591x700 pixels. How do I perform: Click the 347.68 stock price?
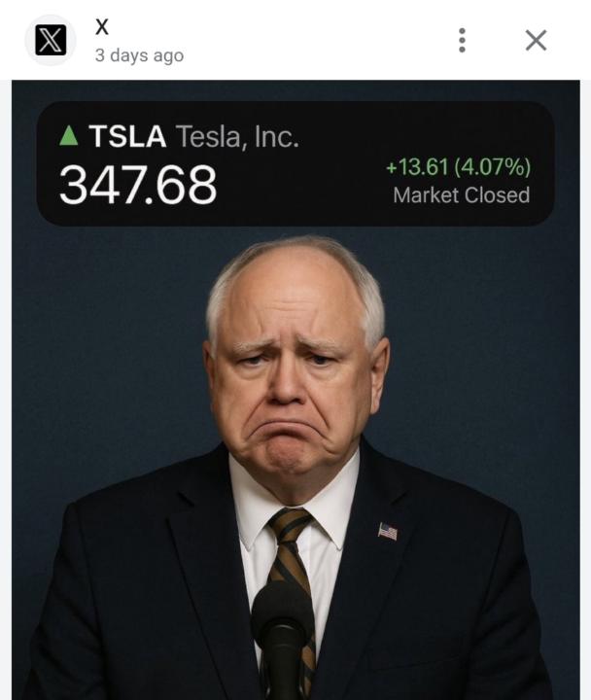point(137,185)
